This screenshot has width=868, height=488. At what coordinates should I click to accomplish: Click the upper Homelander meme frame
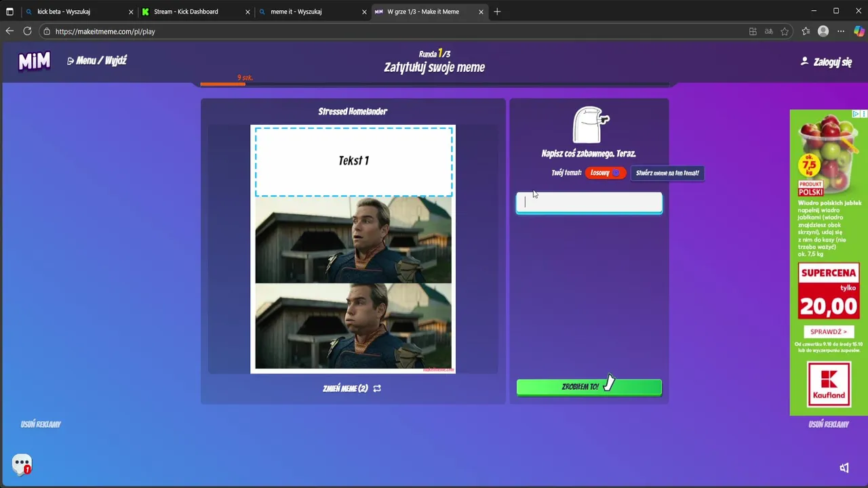click(x=353, y=240)
